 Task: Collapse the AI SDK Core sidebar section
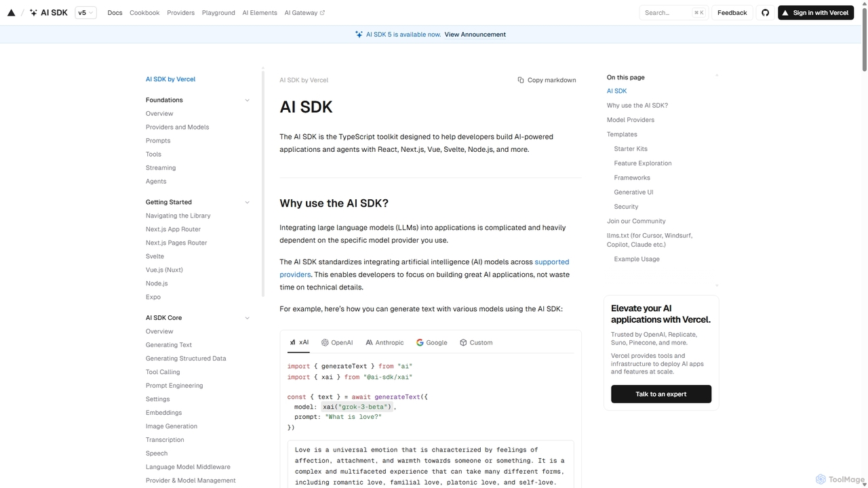coord(247,318)
